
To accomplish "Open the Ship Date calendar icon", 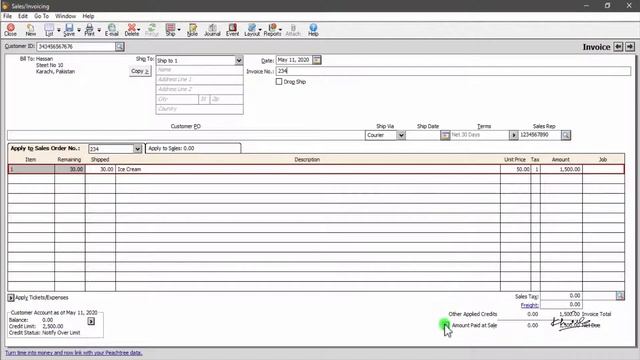I will (445, 135).
